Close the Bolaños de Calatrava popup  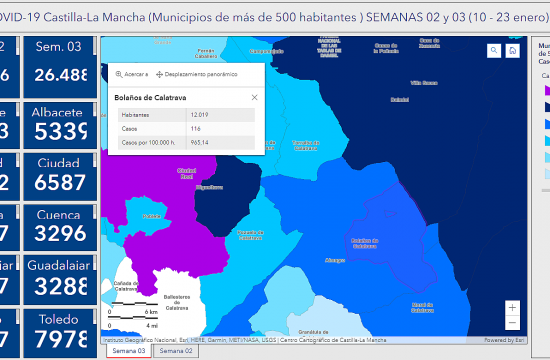[x=255, y=98]
